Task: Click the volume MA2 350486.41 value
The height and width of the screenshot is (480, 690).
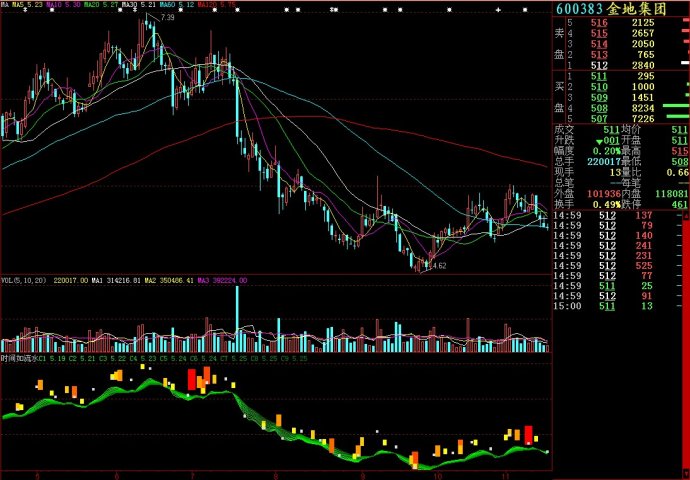Action: (169, 280)
